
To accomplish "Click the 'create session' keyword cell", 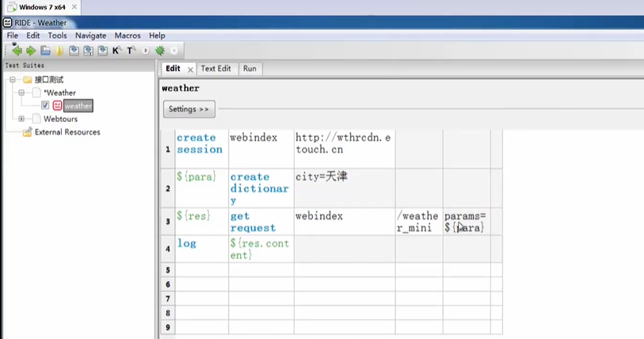I will 202,149.
